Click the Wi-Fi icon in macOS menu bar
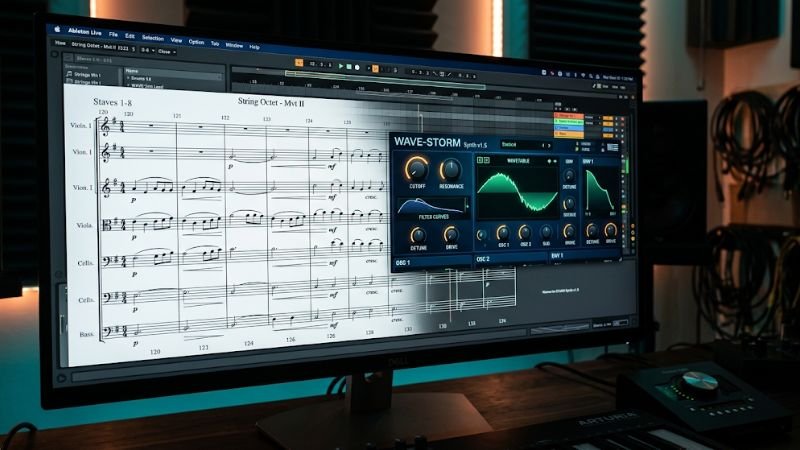The width and height of the screenshot is (800, 450). coord(583,76)
